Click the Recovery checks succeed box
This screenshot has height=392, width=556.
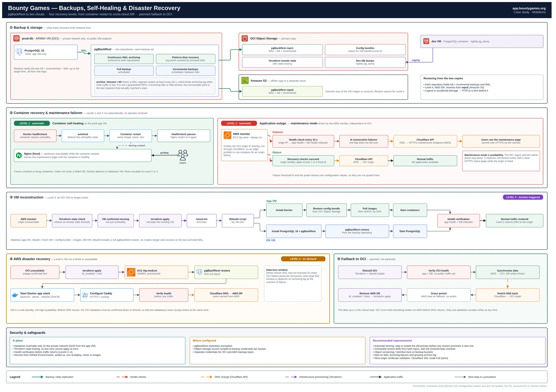(303, 161)
